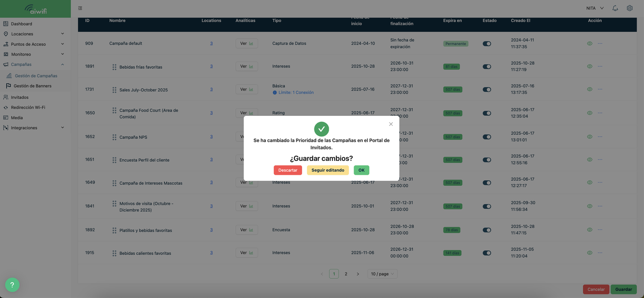Toggle the Estado switch for campaign 1731

click(487, 90)
